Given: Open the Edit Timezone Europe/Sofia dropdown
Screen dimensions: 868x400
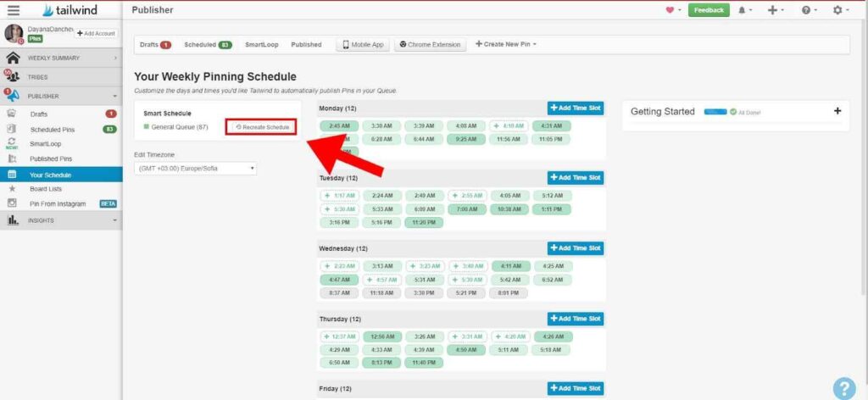Looking at the screenshot, I should [196, 168].
